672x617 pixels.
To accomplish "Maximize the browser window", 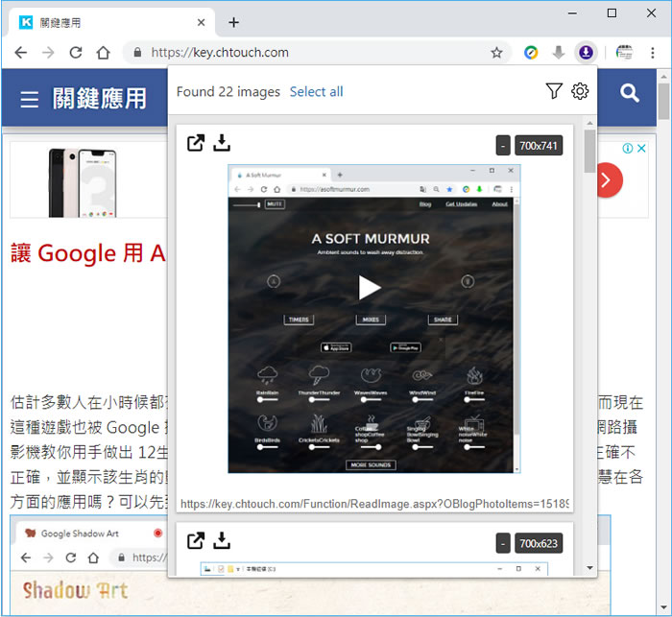I will tap(612, 13).
